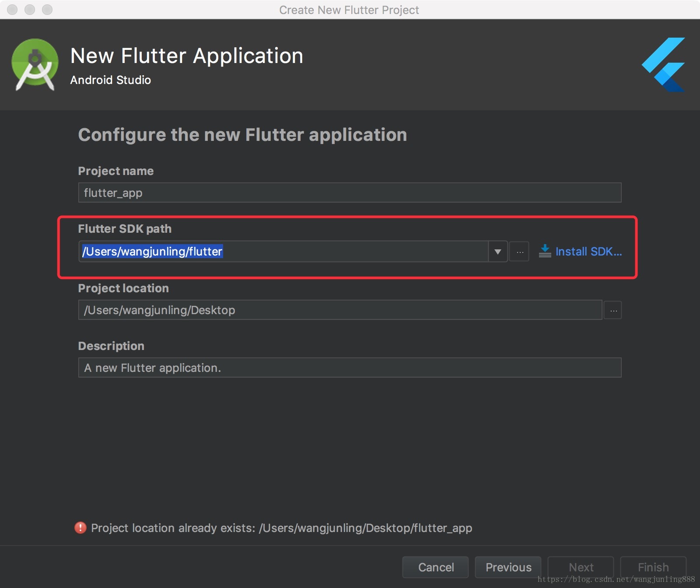The height and width of the screenshot is (588, 700).
Task: Click the 'Create New Flutter Project' window title
Action: (x=349, y=10)
